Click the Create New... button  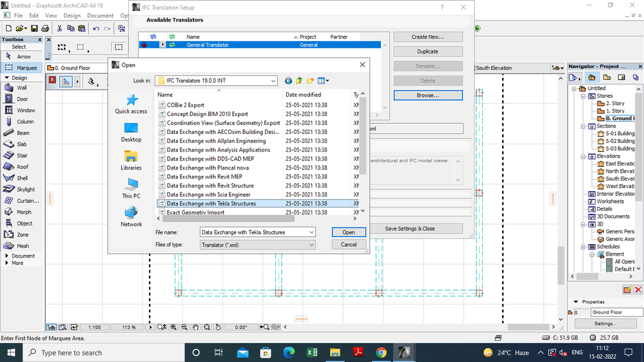click(427, 37)
